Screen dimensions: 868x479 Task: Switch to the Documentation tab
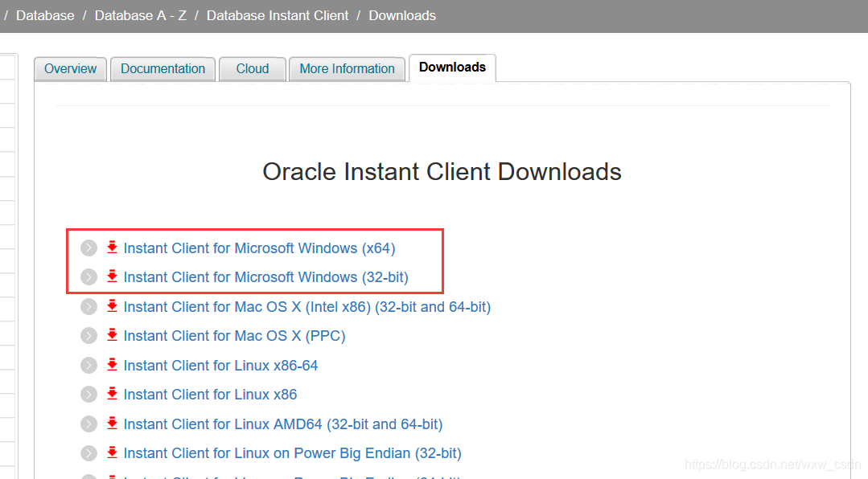coord(162,68)
